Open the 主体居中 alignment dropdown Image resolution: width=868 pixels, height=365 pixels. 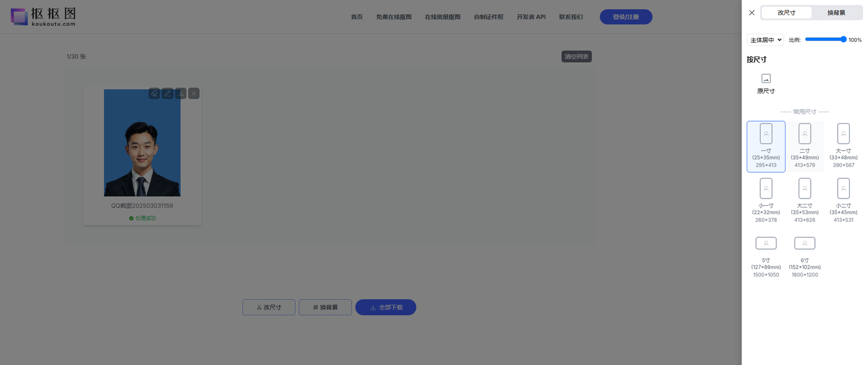765,40
